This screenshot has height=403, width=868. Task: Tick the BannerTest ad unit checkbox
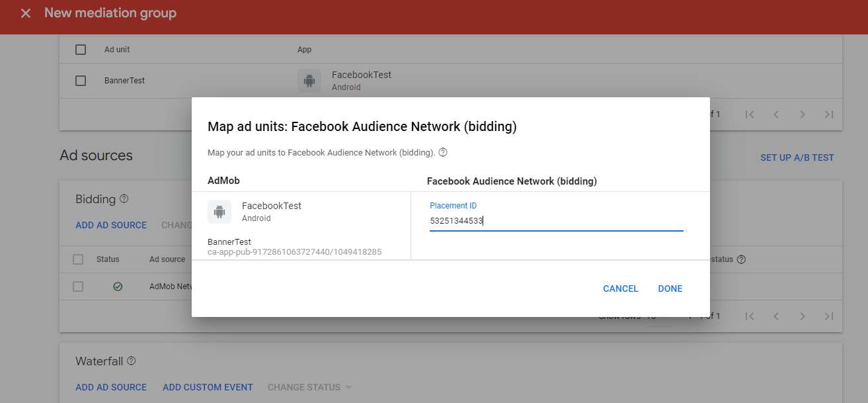tap(81, 81)
